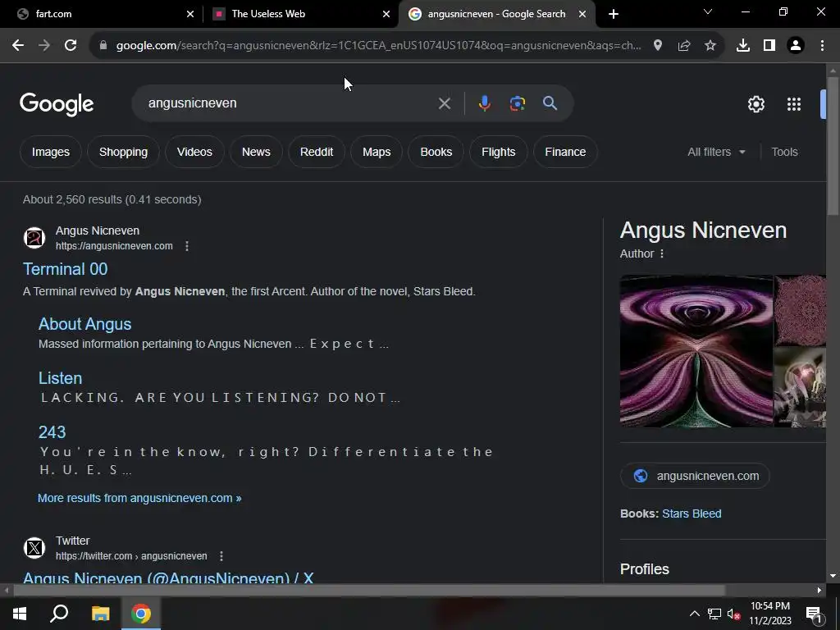This screenshot has width=840, height=630.
Task: Open the Windows Start menu
Action: [20, 614]
